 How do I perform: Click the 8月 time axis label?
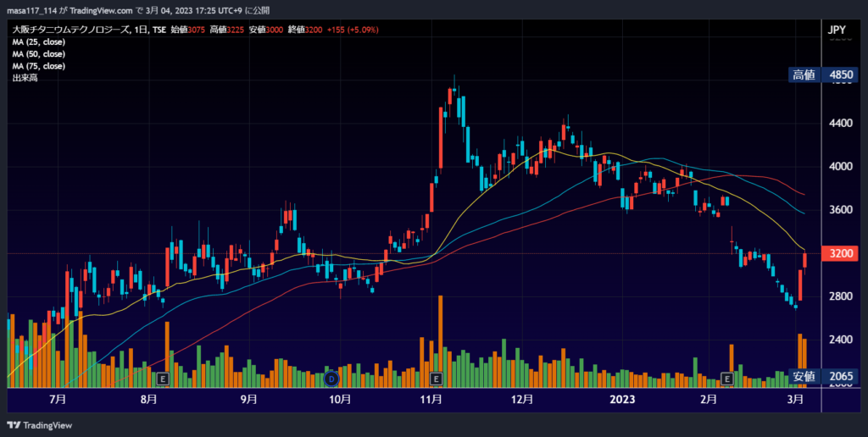tap(148, 399)
